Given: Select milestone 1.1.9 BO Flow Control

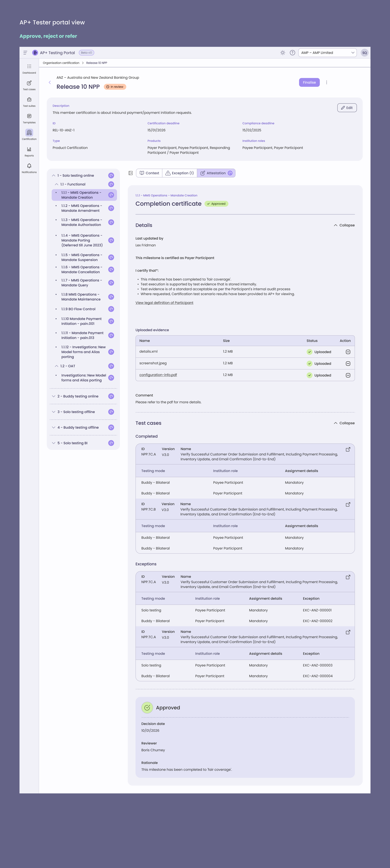Looking at the screenshot, I should pyautogui.click(x=78, y=309).
